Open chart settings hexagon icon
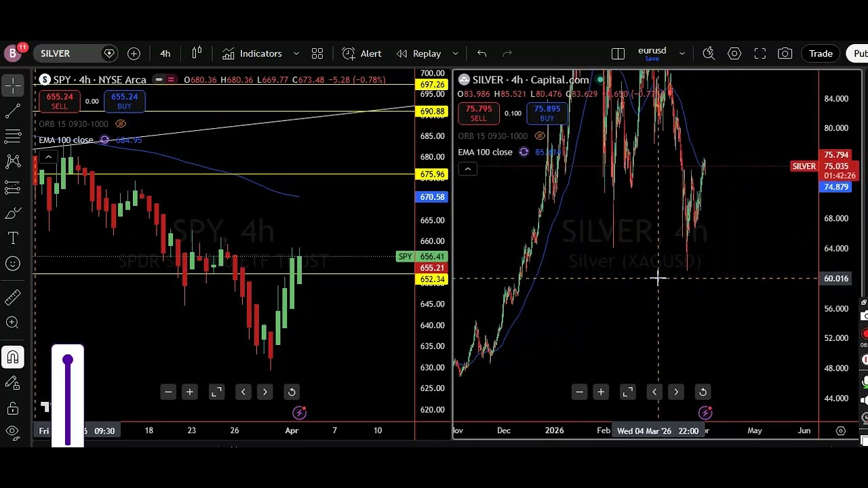This screenshot has width=868, height=488. 734,54
